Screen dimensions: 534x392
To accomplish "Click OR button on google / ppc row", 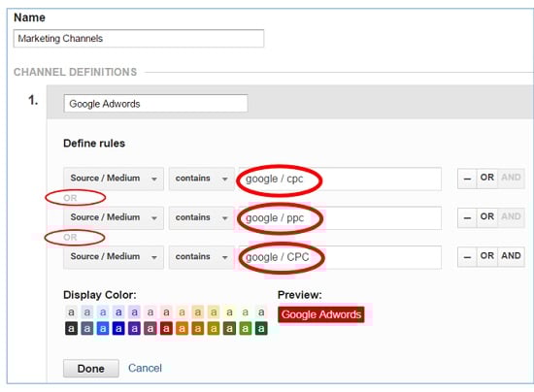I will coord(487,216).
